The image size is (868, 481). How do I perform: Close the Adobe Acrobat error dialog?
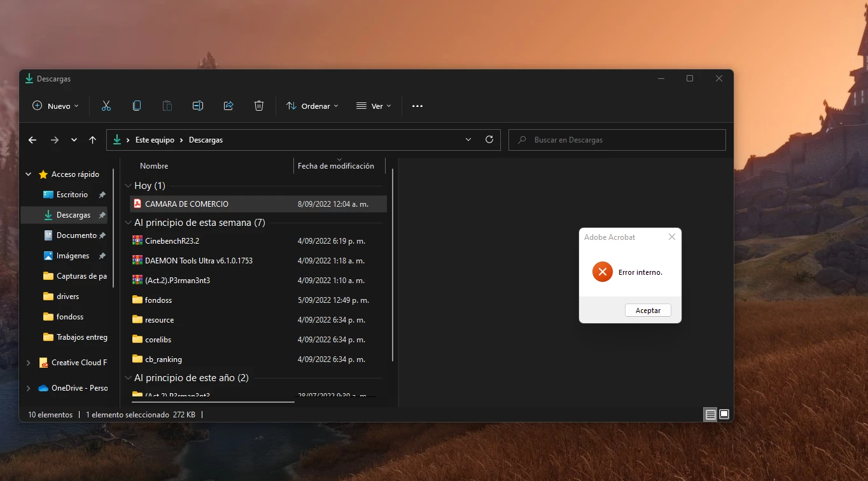672,237
